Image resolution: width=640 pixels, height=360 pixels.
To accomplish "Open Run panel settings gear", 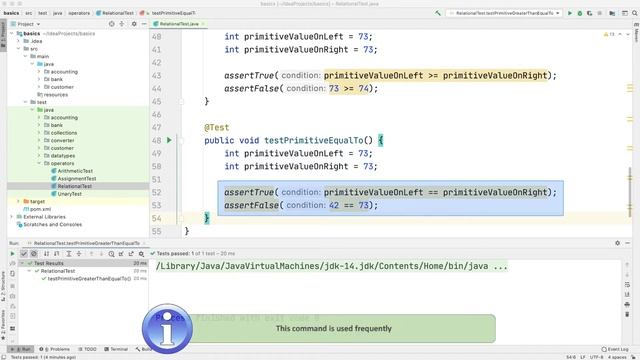I will (x=618, y=243).
